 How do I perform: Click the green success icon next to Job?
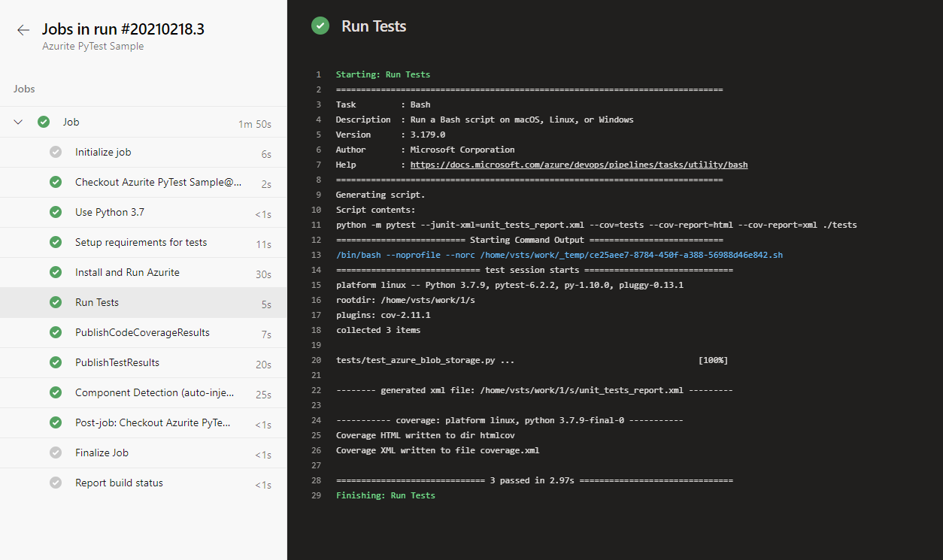point(44,122)
